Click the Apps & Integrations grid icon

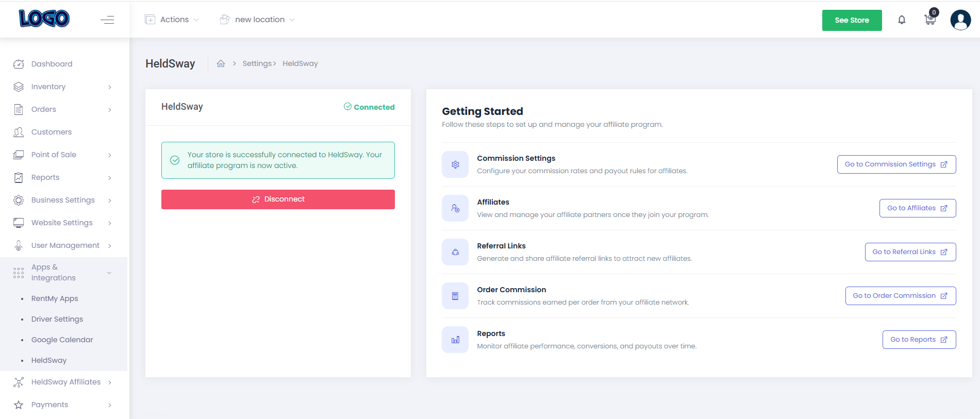[x=19, y=273]
